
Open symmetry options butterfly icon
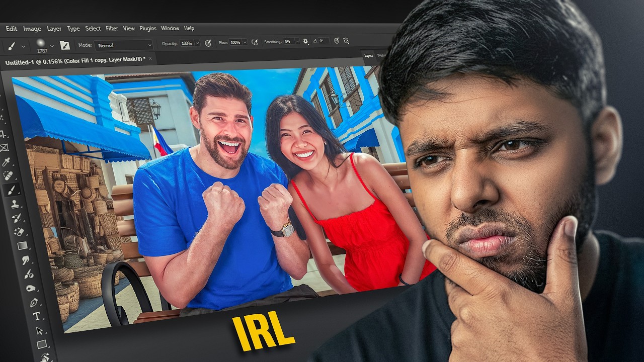point(346,41)
